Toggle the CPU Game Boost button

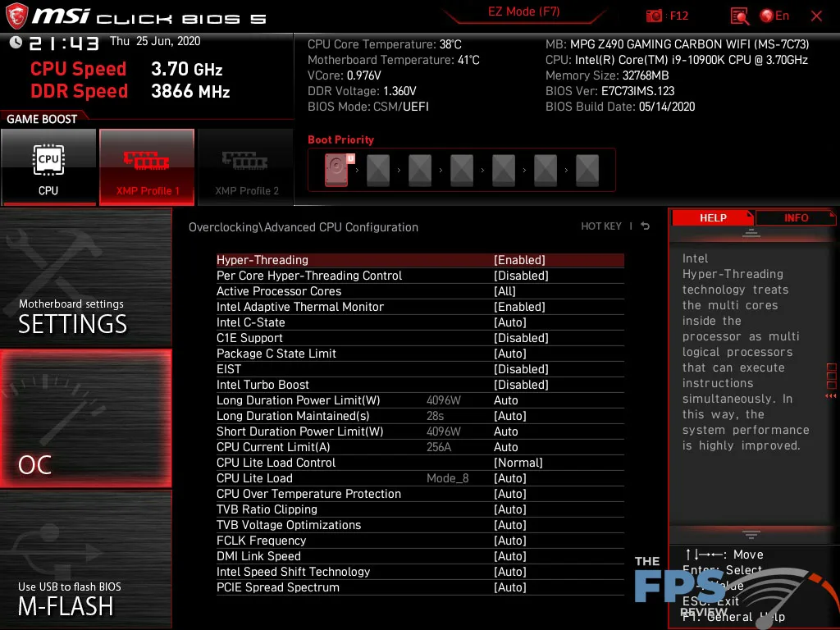(48, 167)
